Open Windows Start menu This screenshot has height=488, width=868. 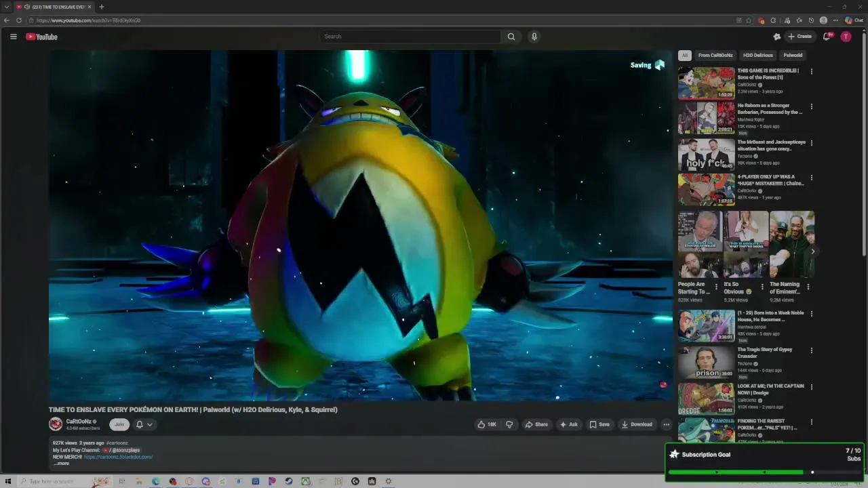(8, 481)
